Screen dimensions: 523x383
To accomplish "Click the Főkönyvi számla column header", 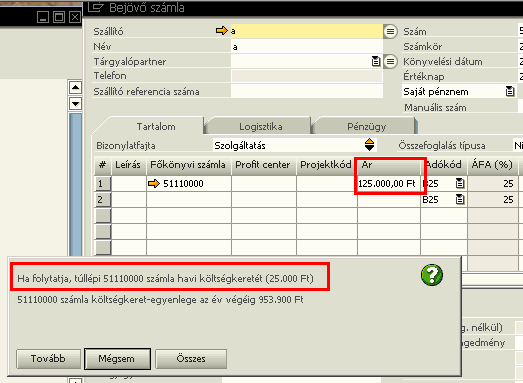I will coord(188,165).
